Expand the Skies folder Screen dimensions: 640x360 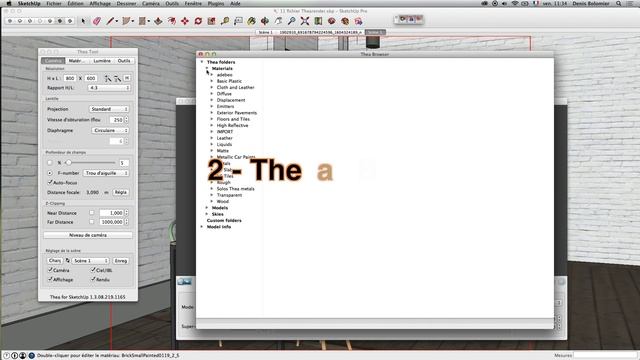tap(207, 214)
